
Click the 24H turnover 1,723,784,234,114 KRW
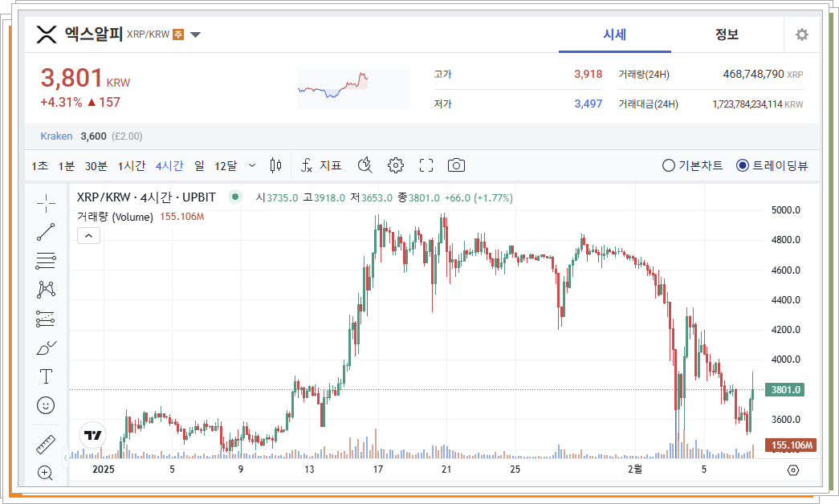758,104
